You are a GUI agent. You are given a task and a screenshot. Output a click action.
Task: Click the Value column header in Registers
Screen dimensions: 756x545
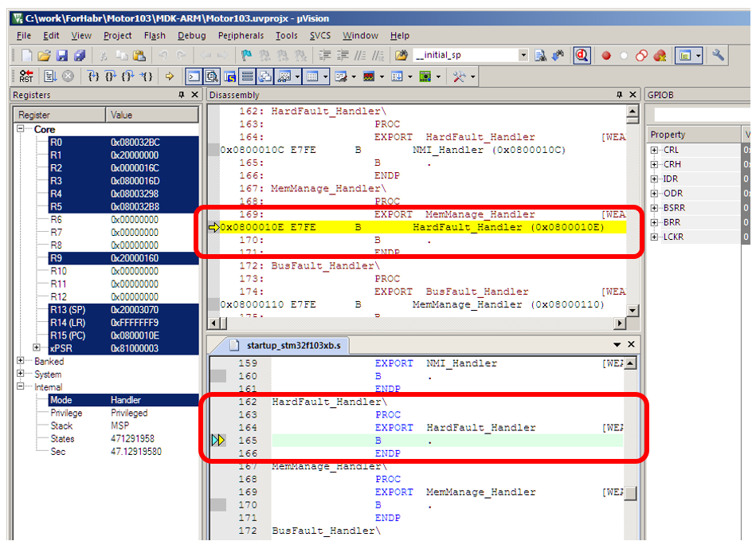[152, 115]
